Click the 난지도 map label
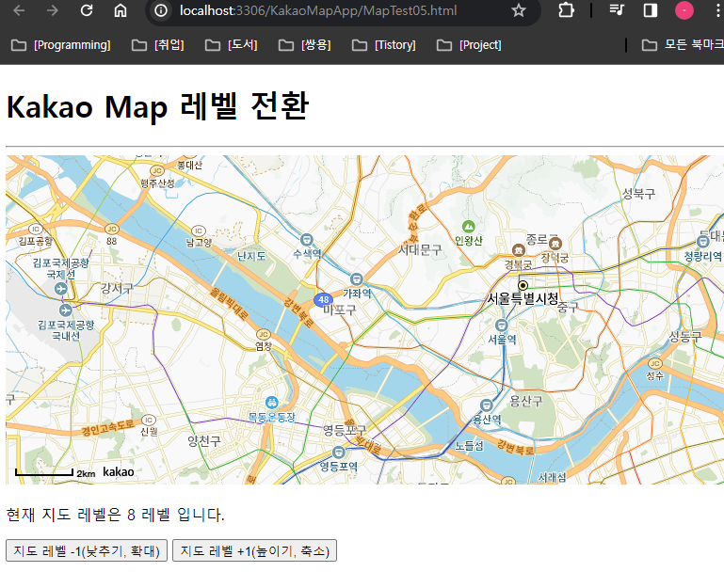Viewport: 724px width, 588px height. click(251, 256)
